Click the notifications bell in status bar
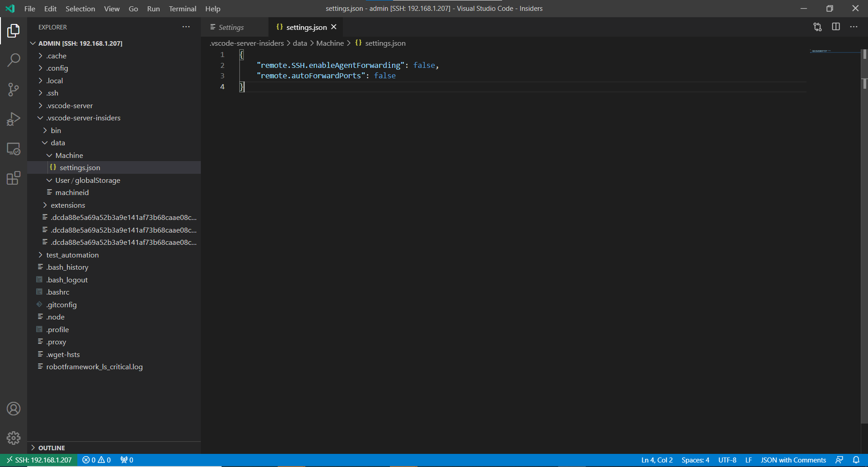 856,460
